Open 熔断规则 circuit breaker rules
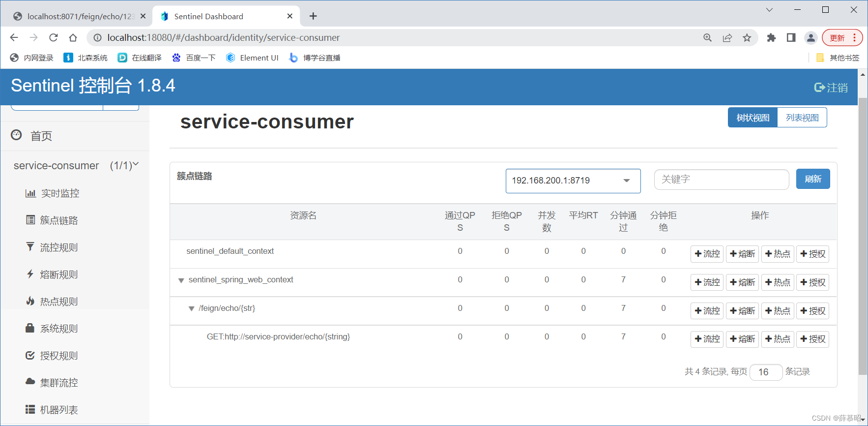The height and width of the screenshot is (426, 868). pos(52,274)
